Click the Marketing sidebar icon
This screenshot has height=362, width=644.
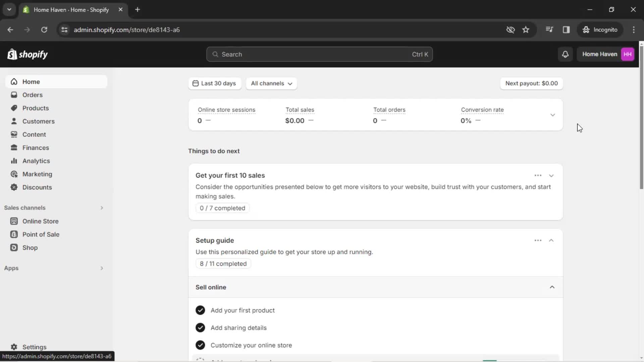[14, 174]
